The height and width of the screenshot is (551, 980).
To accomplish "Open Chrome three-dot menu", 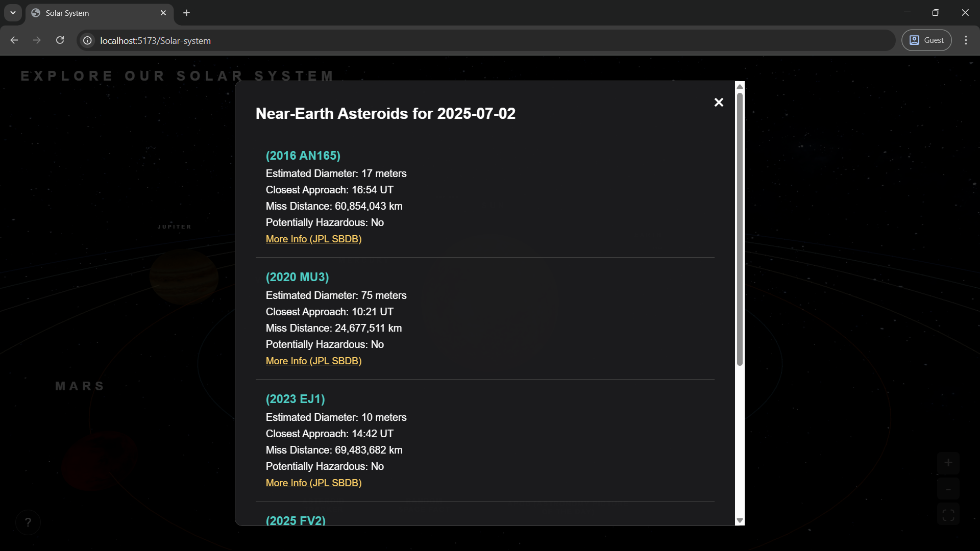I will pyautogui.click(x=966, y=40).
